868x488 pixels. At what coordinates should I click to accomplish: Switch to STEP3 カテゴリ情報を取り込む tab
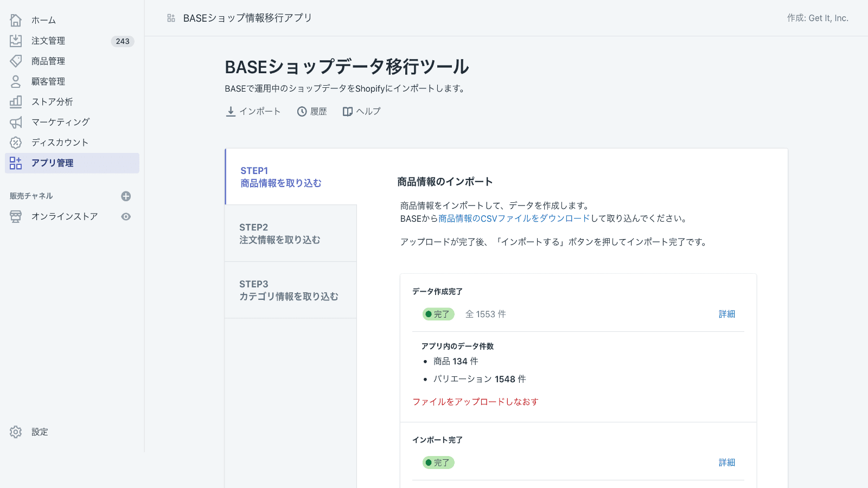(x=290, y=290)
